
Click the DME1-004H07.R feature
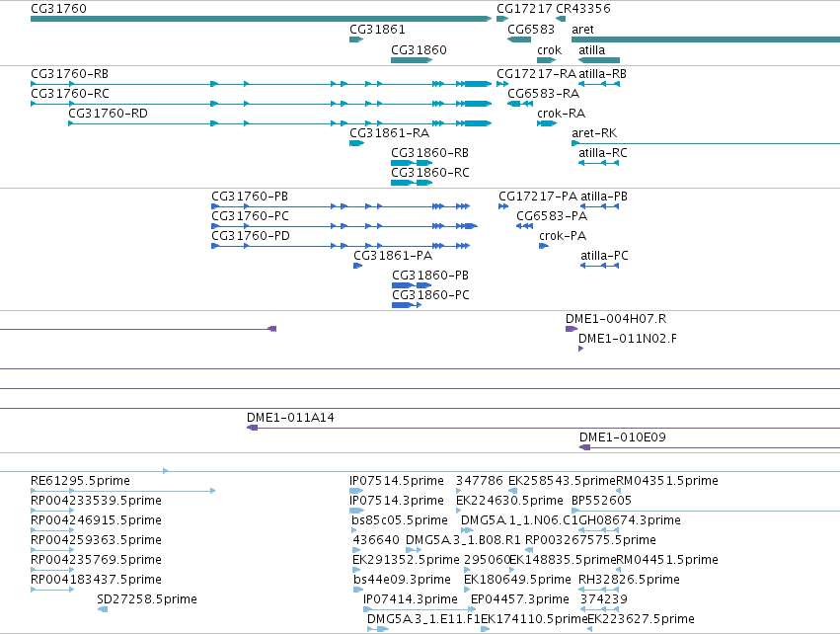pyautogui.click(x=572, y=329)
